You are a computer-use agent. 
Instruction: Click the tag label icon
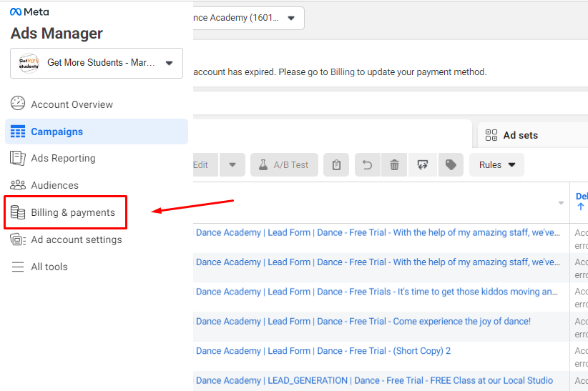pos(451,164)
